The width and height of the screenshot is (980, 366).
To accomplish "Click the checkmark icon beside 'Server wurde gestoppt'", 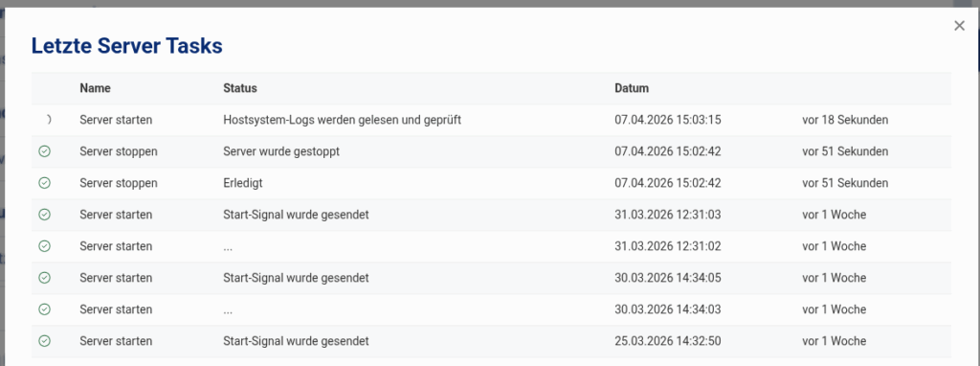I will point(44,151).
